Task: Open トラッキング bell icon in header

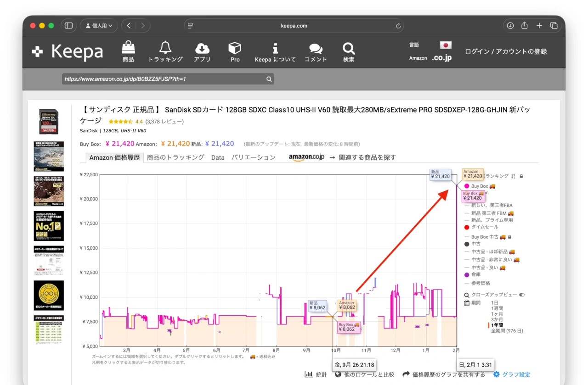Action: [165, 48]
